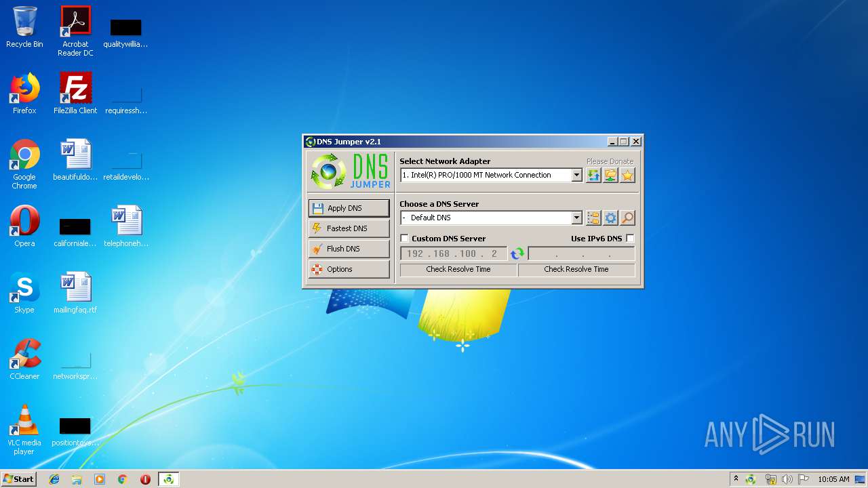Click the green-arrows icon beside the network adapter dropdown
Viewport: 868px width, 488px height.
[593, 176]
